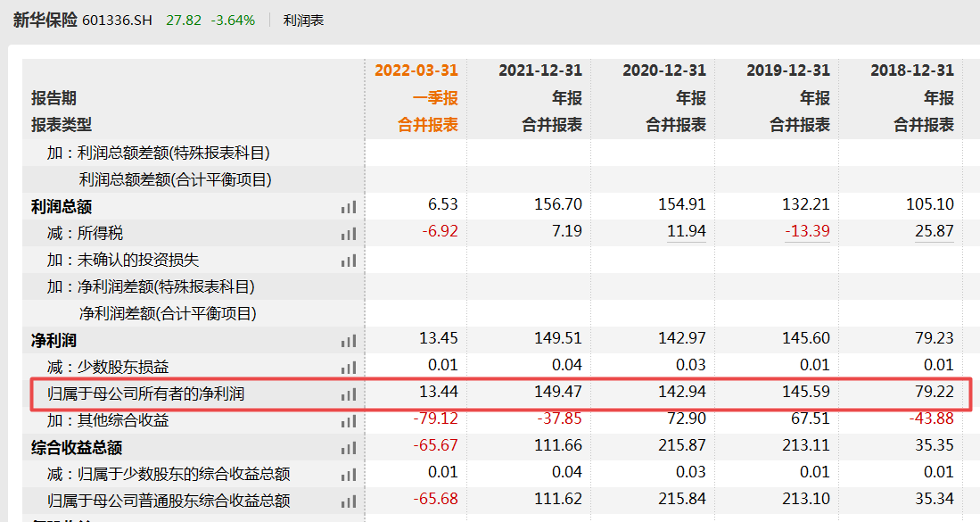The height and width of the screenshot is (522, 980).
Task: Open chart icon for 未确认的投资损失
Action: pyautogui.click(x=348, y=261)
